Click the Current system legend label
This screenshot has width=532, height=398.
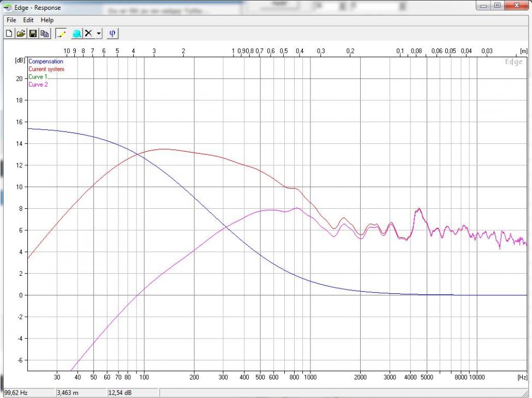[46, 69]
